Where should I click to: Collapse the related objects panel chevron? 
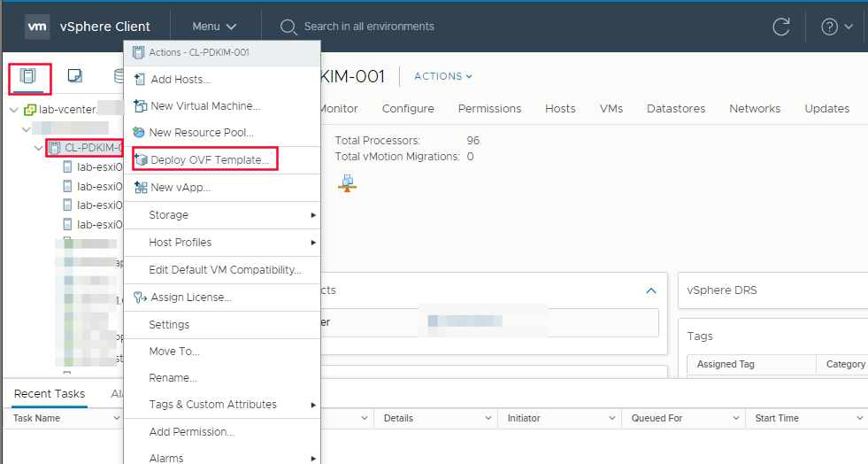click(651, 290)
